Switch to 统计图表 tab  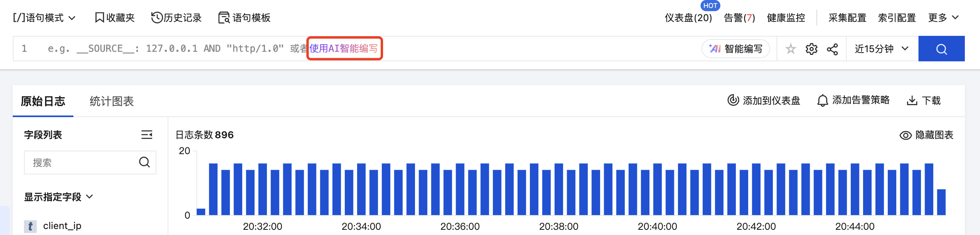[112, 101]
